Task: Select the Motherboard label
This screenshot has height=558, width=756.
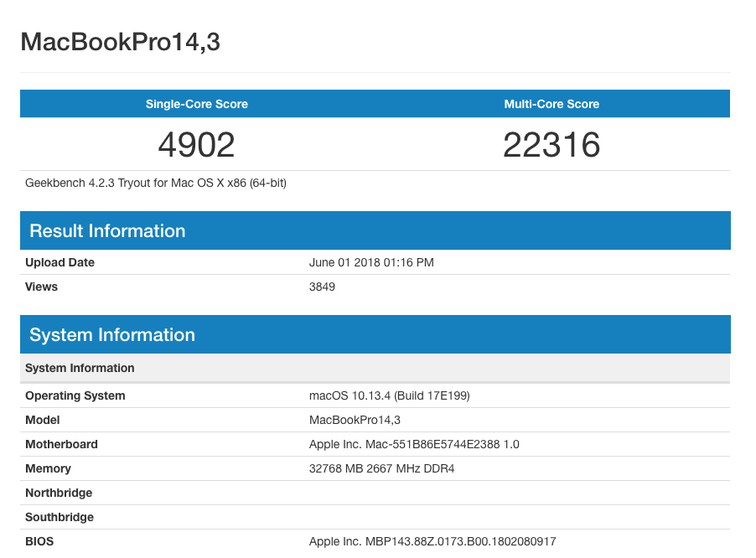Action: pyautogui.click(x=61, y=444)
